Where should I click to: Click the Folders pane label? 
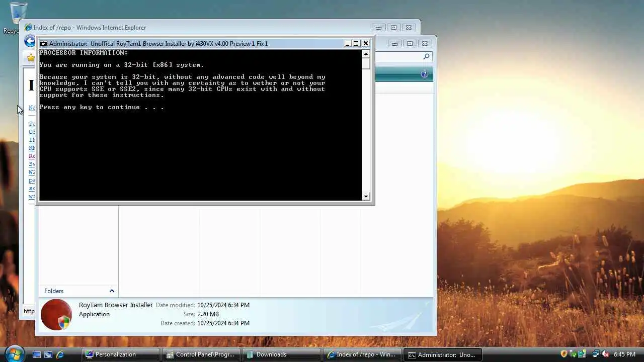(54, 291)
